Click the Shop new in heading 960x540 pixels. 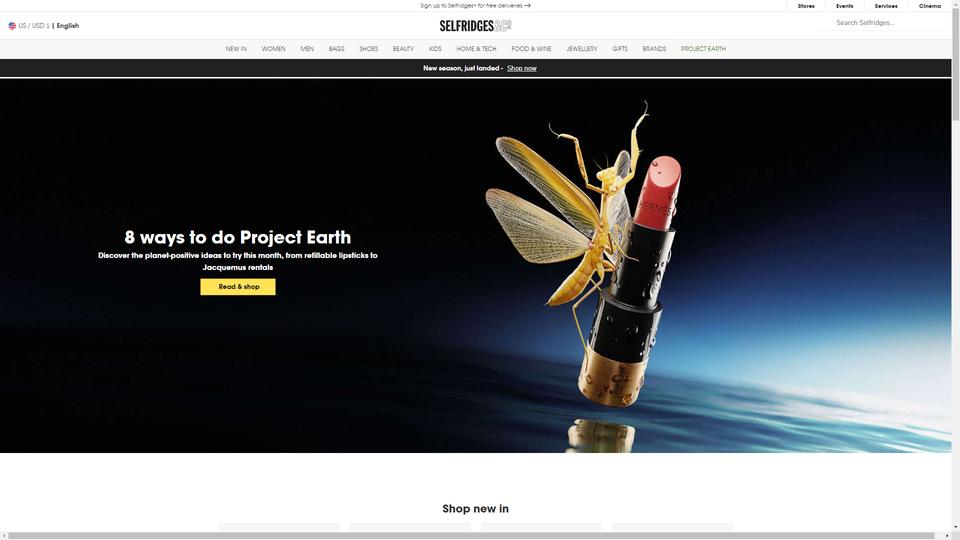[x=476, y=509]
